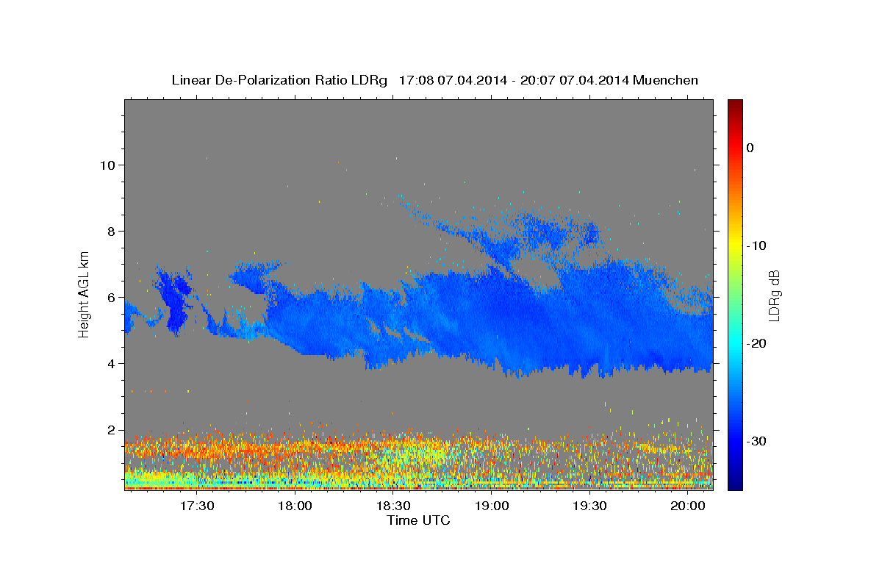Click the 17:30 time tick label
882x588 pixels.
pos(197,506)
